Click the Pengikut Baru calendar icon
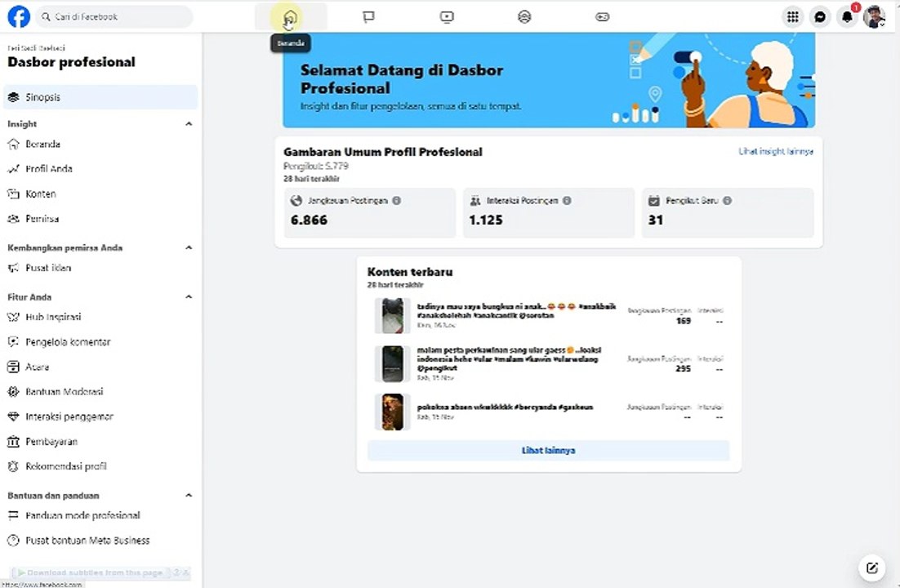The image size is (900, 588). [x=653, y=200]
